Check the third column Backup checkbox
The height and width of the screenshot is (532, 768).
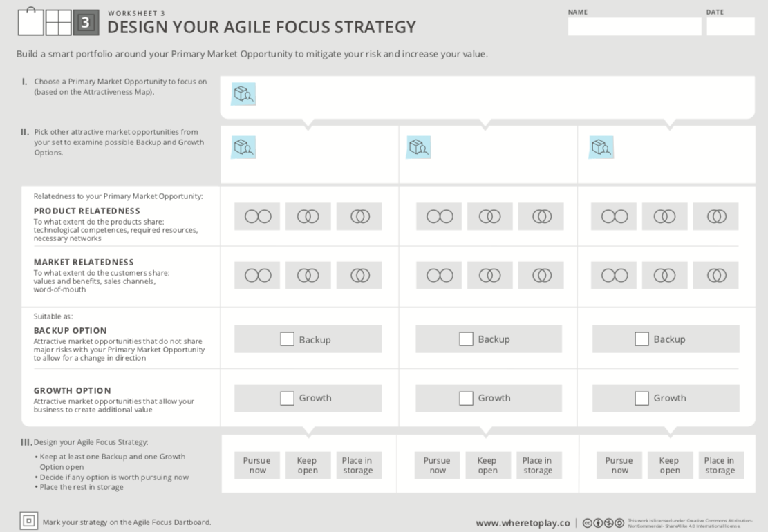641,339
